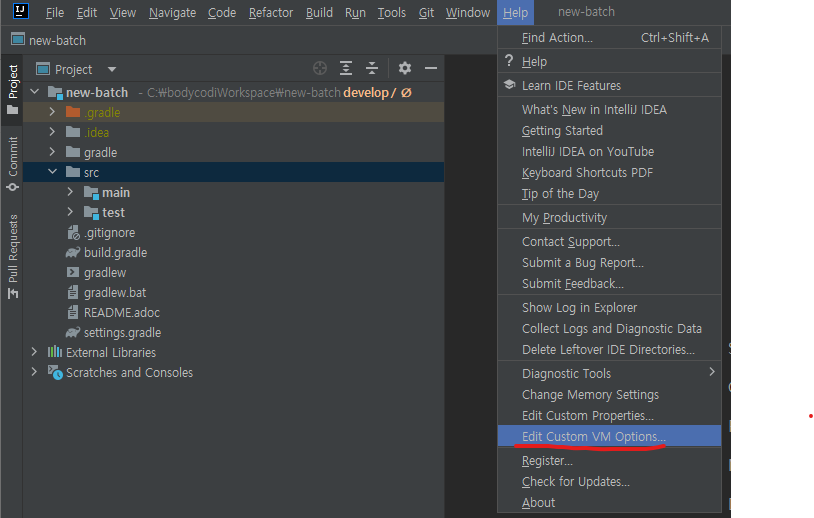Viewport: 814px width, 518px height.
Task: Open the Run menu
Action: pos(355,12)
